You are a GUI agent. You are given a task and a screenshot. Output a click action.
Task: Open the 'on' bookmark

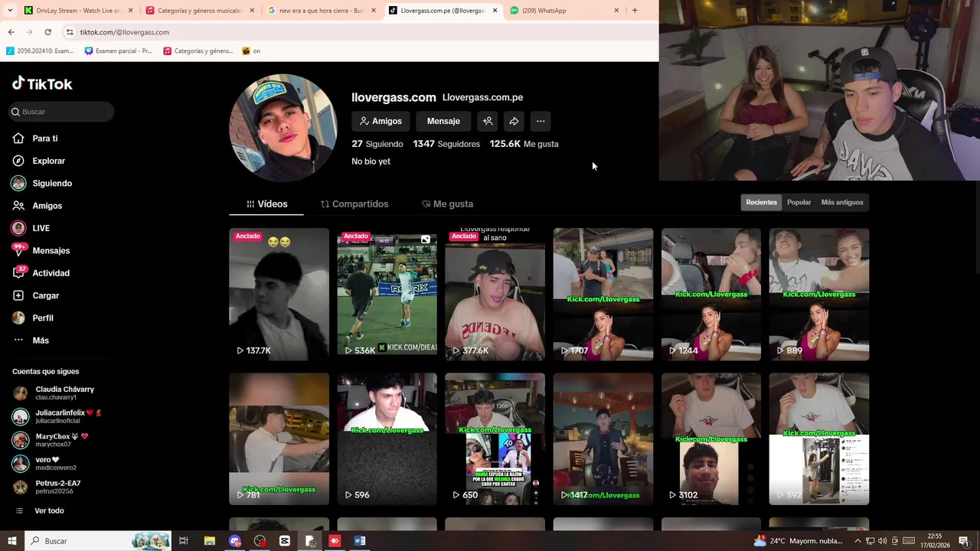point(251,51)
